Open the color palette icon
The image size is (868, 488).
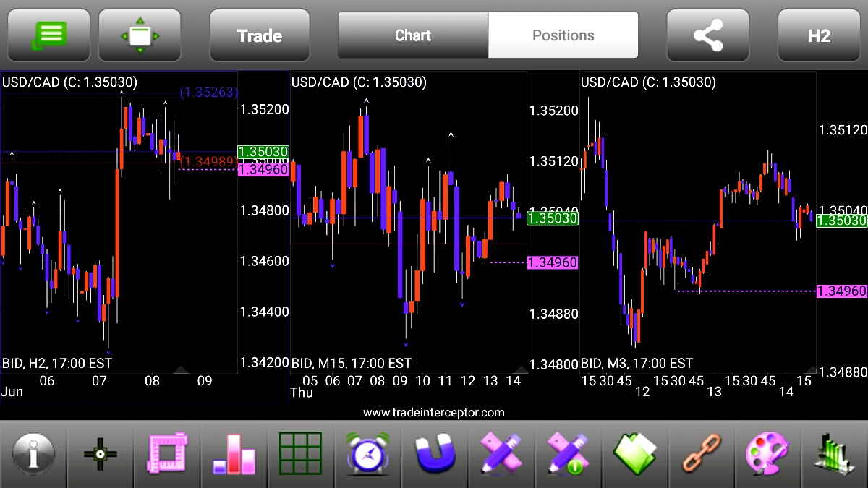pyautogui.click(x=768, y=454)
